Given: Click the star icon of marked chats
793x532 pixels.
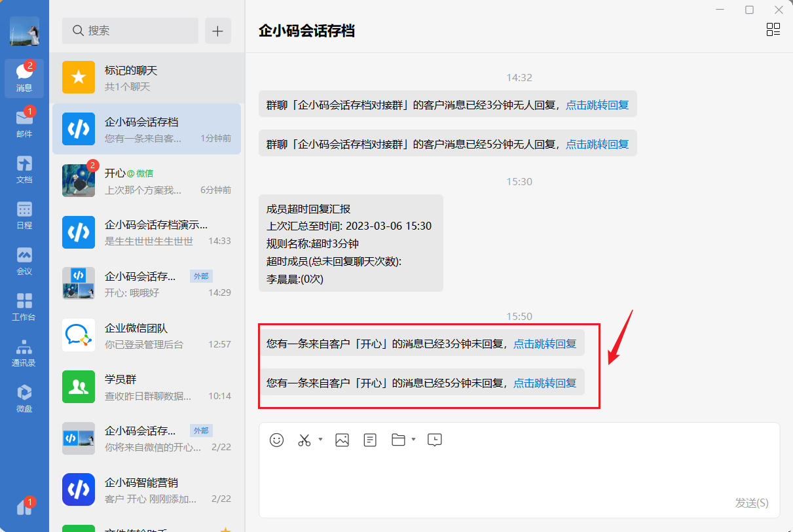Looking at the screenshot, I should [79, 78].
